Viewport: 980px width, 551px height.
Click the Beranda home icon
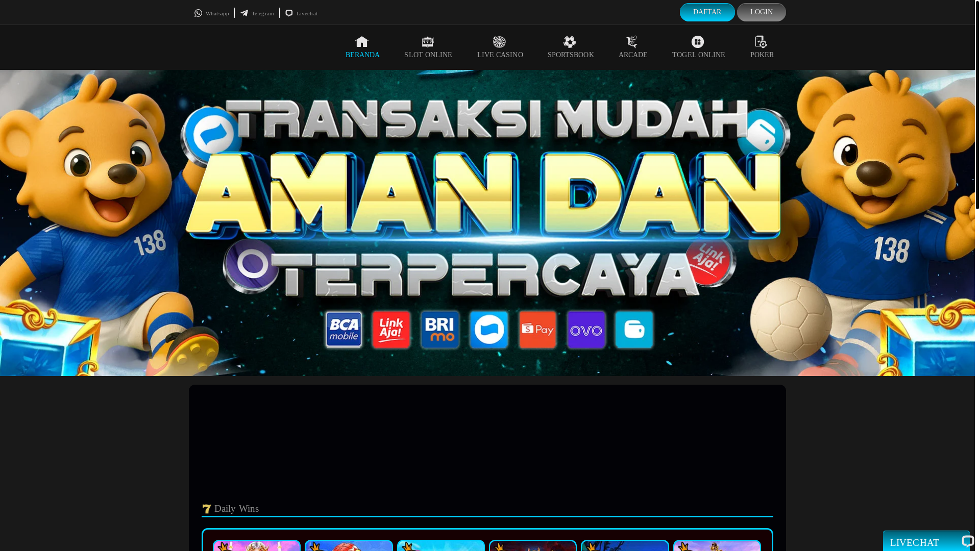coord(362,42)
